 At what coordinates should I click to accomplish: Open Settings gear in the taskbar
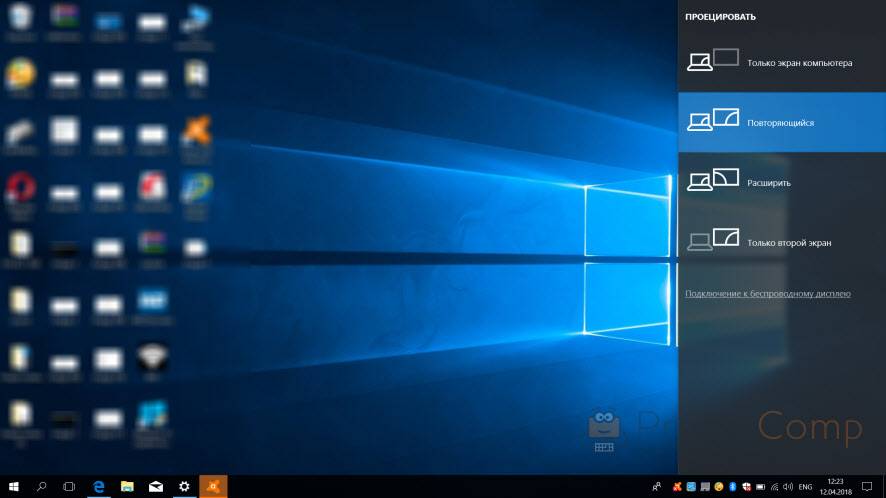point(184,486)
